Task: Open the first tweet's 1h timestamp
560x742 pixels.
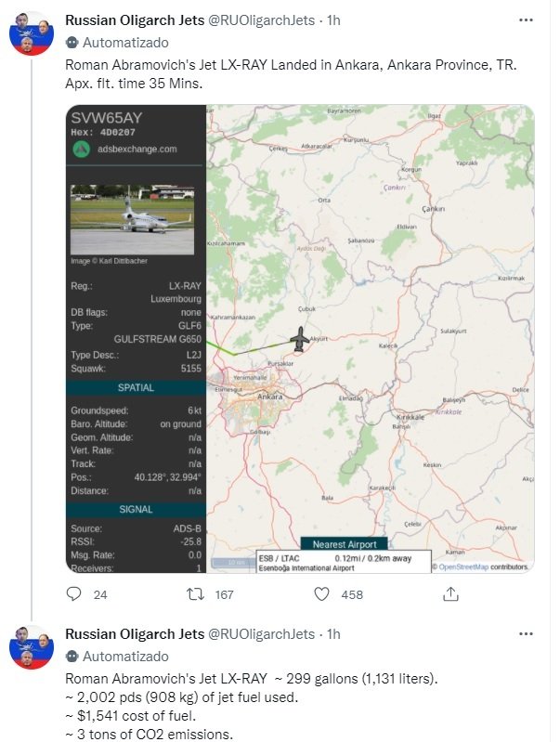Action: [x=332, y=20]
